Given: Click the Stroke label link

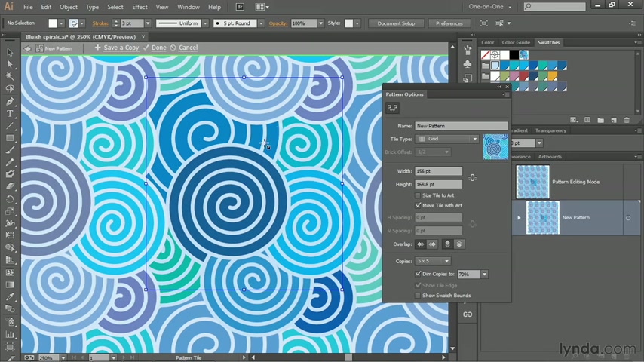Looking at the screenshot, I should pyautogui.click(x=100, y=23).
